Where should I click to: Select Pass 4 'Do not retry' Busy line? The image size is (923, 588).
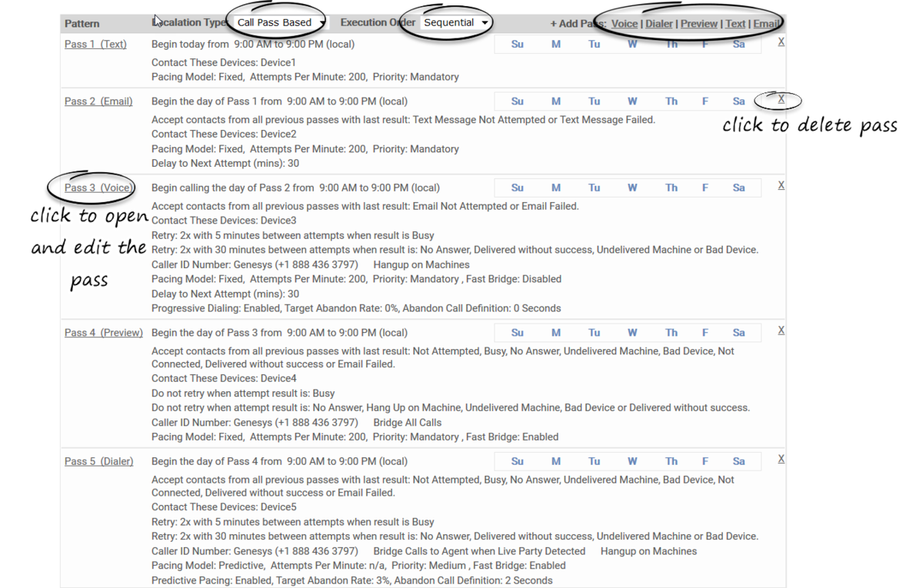tap(243, 393)
